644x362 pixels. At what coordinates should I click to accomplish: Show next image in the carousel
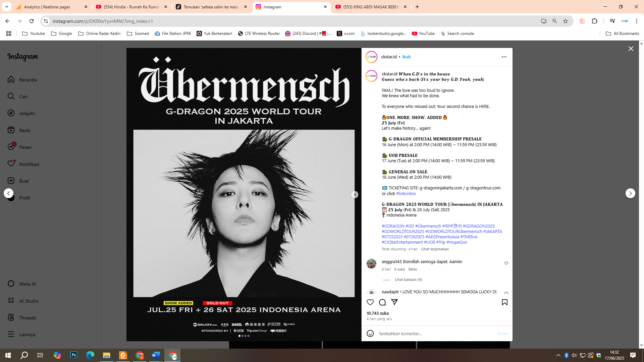355,195
